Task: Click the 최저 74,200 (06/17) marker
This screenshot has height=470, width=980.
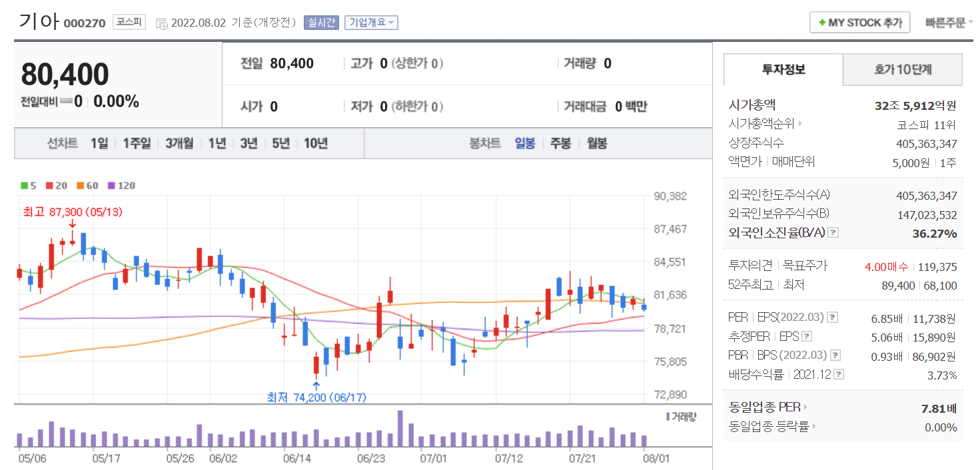Action: [x=316, y=397]
